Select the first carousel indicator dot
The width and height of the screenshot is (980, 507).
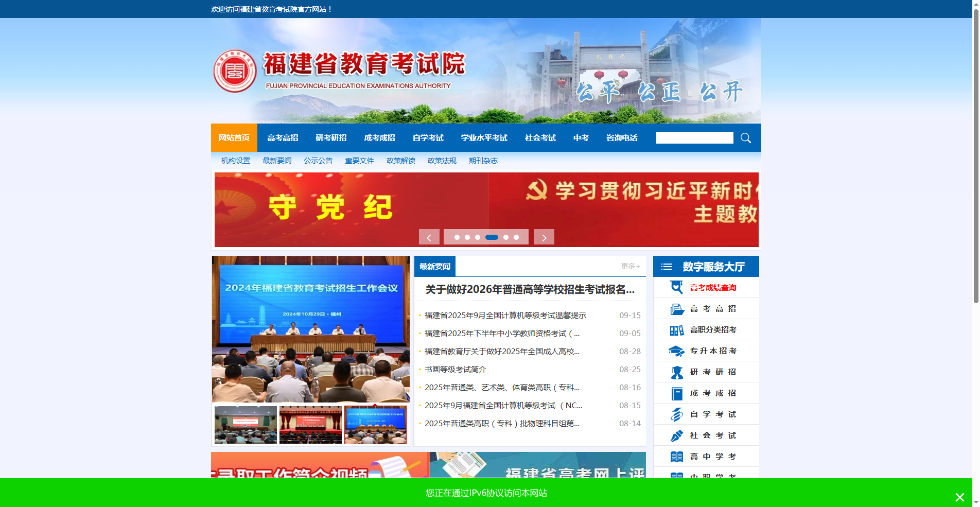pyautogui.click(x=457, y=237)
